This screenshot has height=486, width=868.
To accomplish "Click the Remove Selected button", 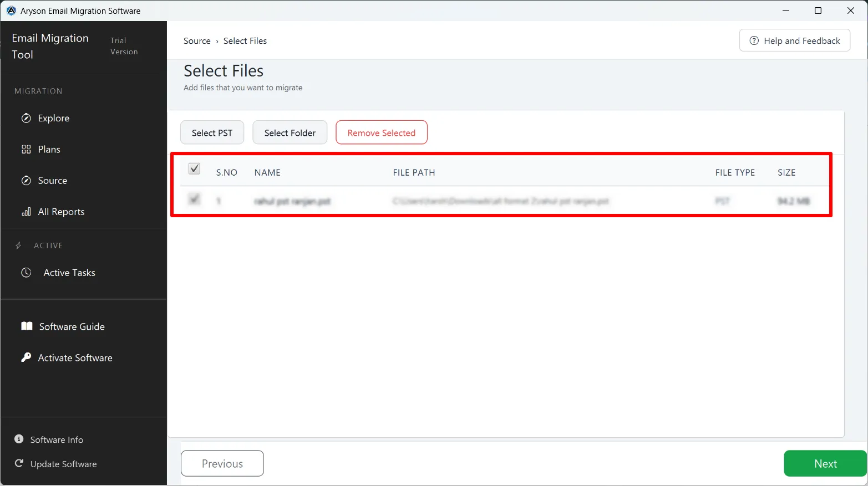I will (x=382, y=132).
